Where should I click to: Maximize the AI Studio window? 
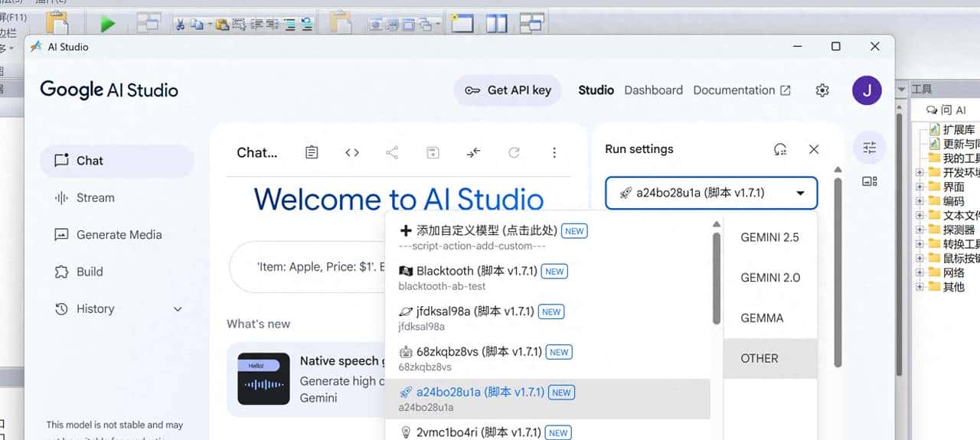click(x=836, y=47)
